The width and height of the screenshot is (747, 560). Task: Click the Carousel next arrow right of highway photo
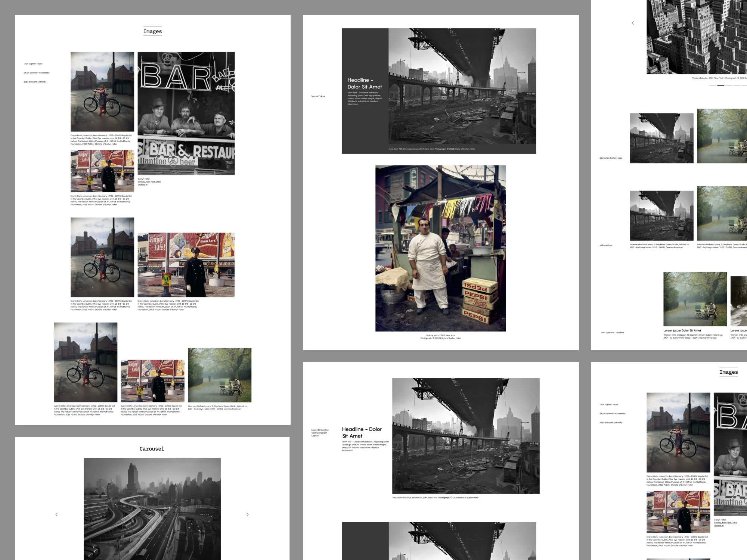[x=247, y=514]
